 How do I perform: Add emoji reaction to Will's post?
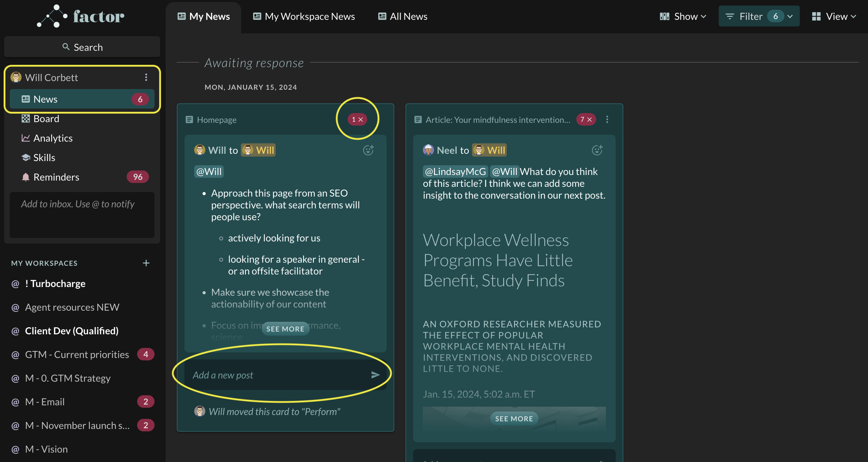(368, 150)
